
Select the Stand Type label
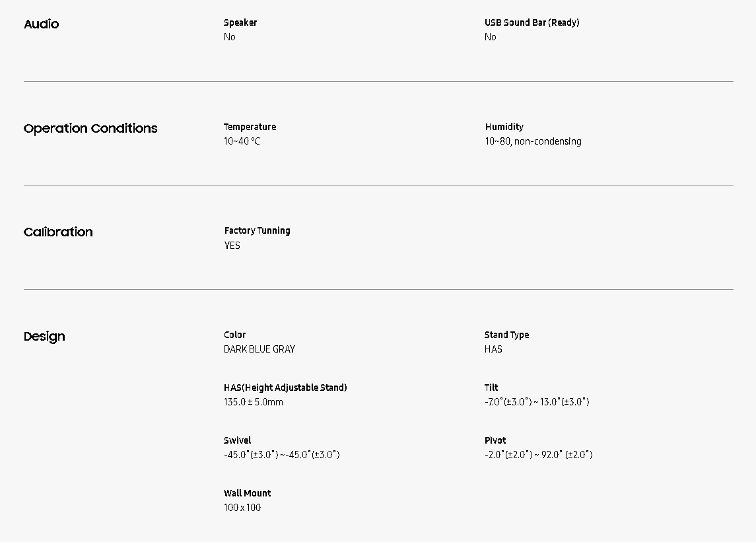(506, 335)
